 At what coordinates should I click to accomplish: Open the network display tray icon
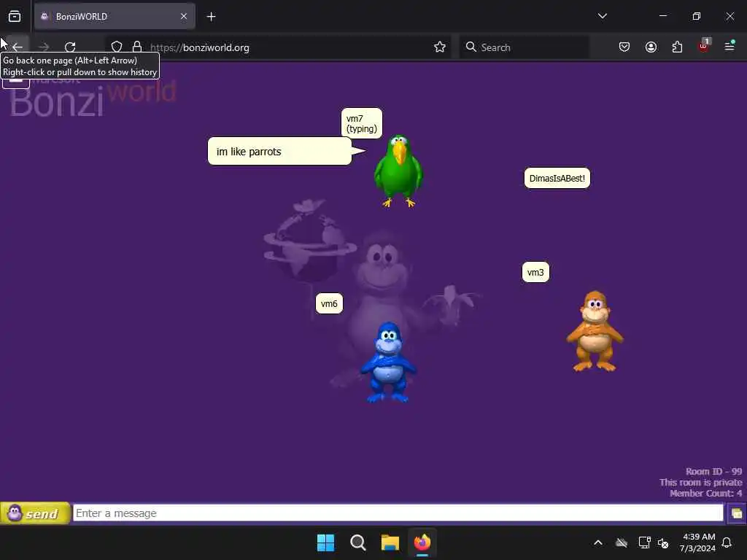pos(644,542)
